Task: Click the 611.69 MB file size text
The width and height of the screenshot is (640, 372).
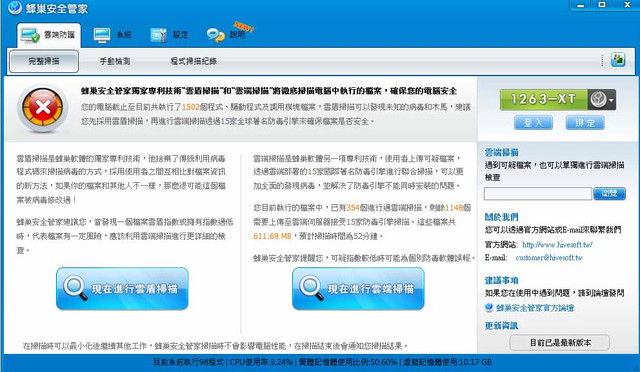Action: [x=272, y=236]
